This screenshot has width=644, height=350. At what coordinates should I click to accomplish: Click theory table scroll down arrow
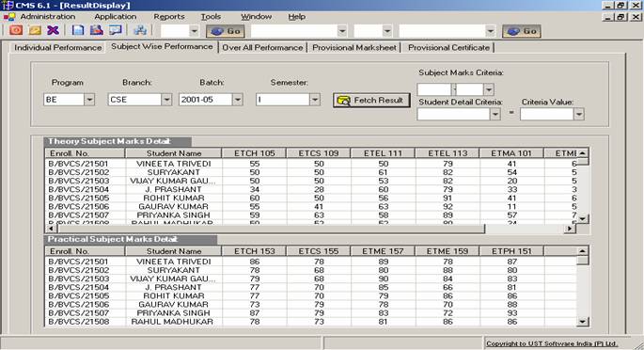point(582,219)
